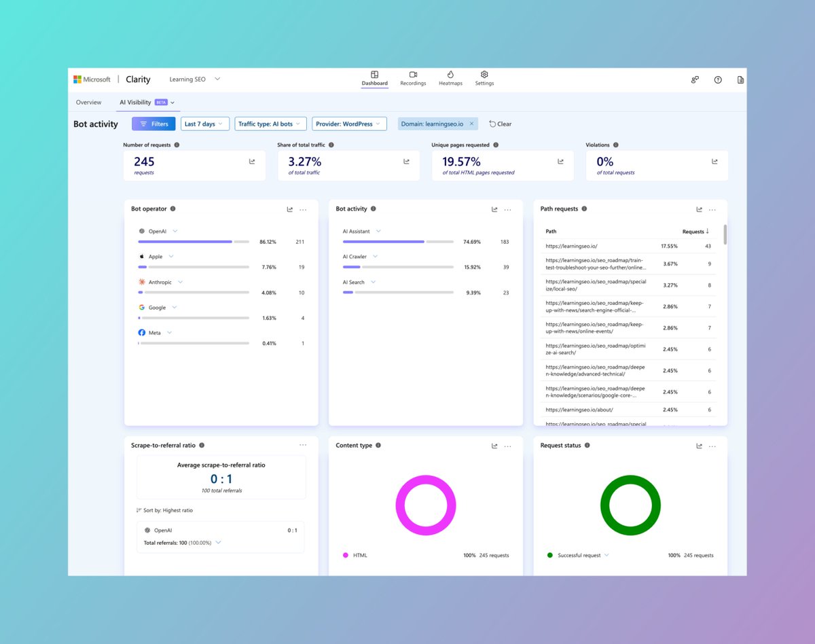The width and height of the screenshot is (815, 644).
Task: Switch to the Overview tab
Action: (x=88, y=103)
